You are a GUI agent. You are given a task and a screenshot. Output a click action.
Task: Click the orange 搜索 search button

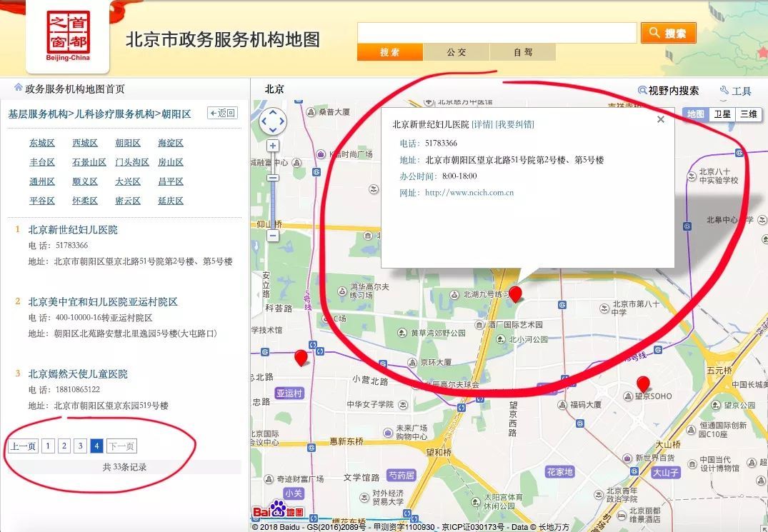click(669, 33)
